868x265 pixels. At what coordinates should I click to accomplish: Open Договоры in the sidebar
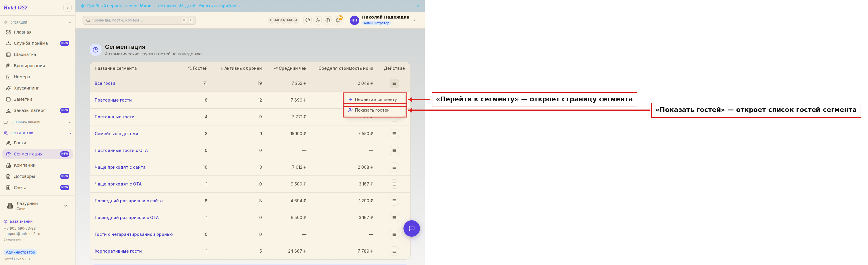coord(37,176)
